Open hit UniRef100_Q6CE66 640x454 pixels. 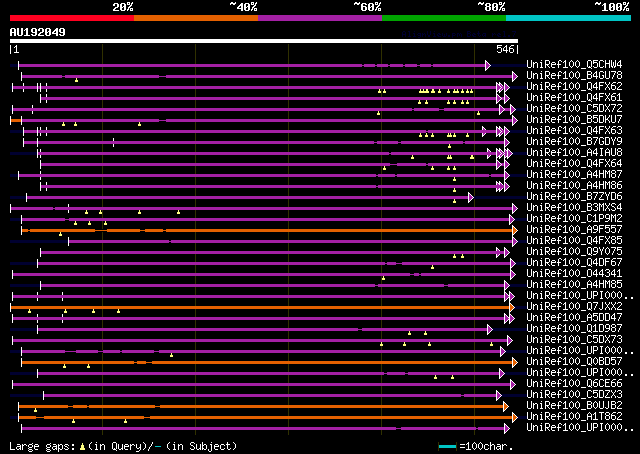pyautogui.click(x=574, y=384)
